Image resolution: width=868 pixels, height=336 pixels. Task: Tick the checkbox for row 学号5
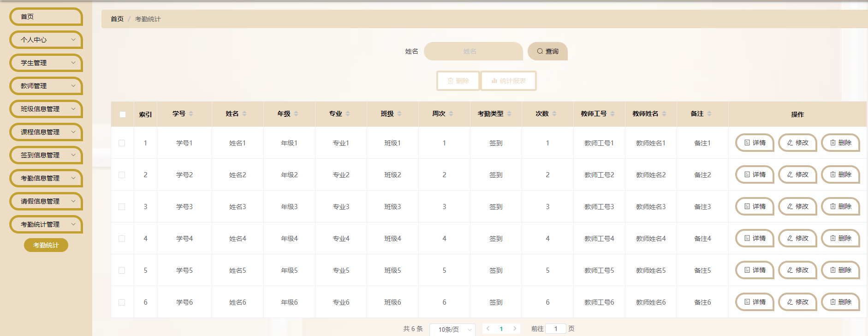[x=122, y=270]
